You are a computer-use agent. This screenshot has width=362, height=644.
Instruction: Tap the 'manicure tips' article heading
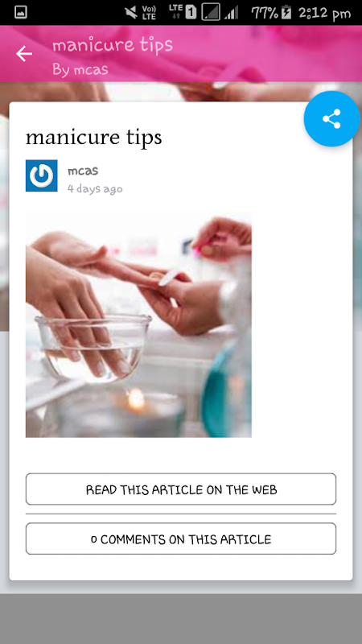coord(94,137)
